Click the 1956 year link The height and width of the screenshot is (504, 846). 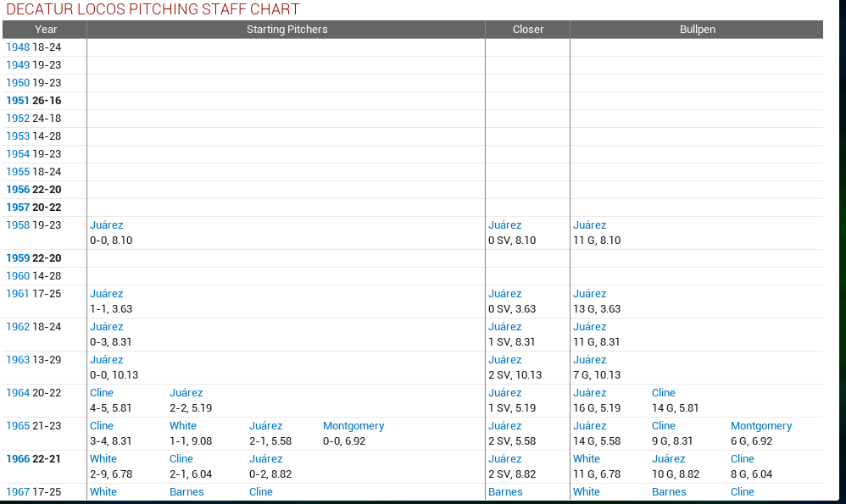coord(18,190)
